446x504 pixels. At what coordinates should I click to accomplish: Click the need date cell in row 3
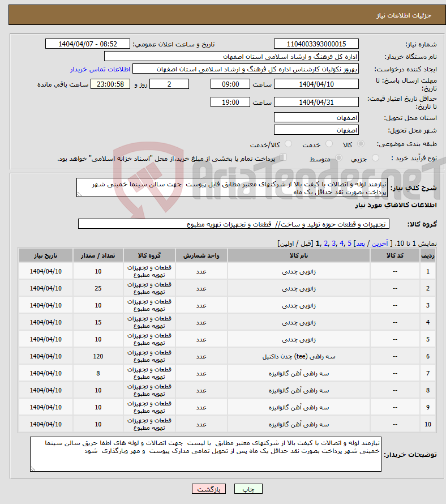click(46, 305)
